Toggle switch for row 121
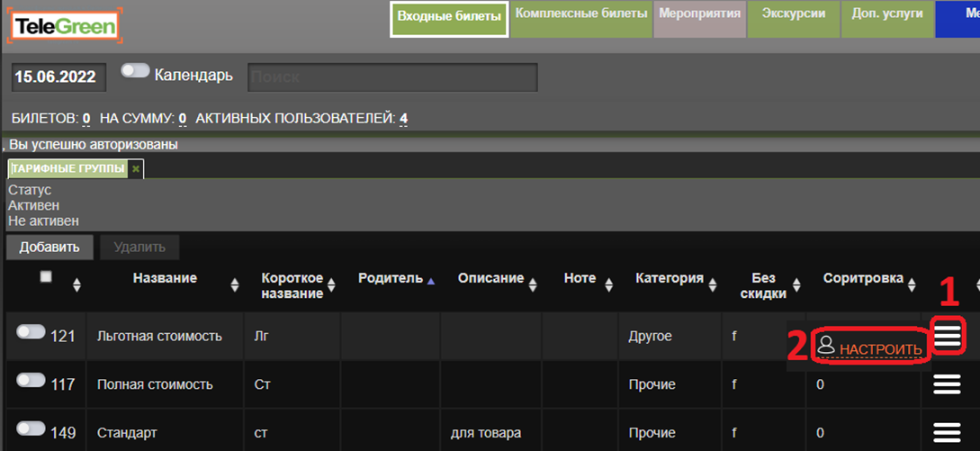 pos(31,332)
